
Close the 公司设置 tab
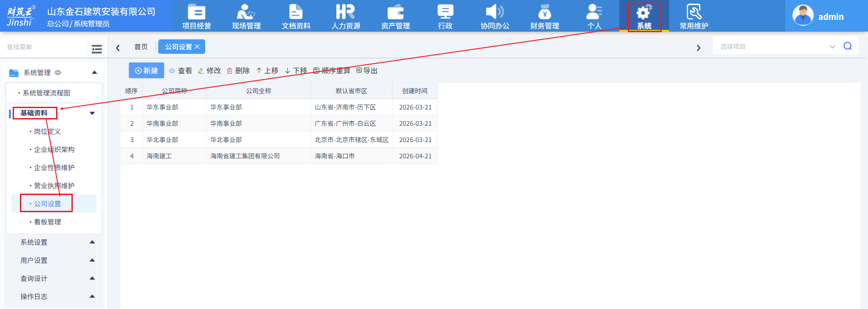pos(197,47)
